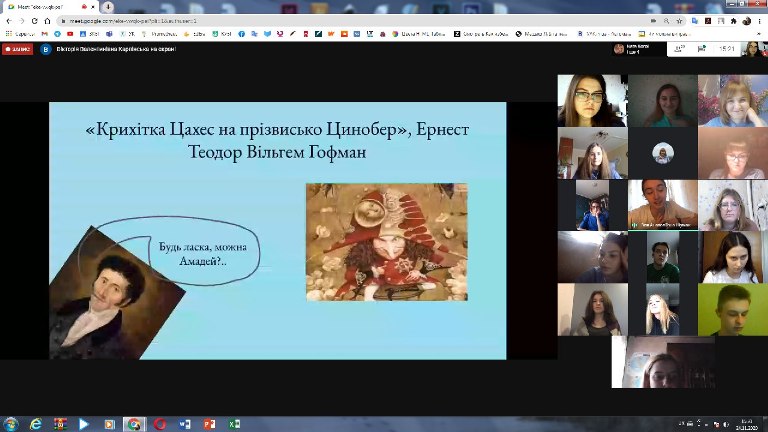
Task: Open the Twitter-style bird bookmark icon
Action: (267, 34)
